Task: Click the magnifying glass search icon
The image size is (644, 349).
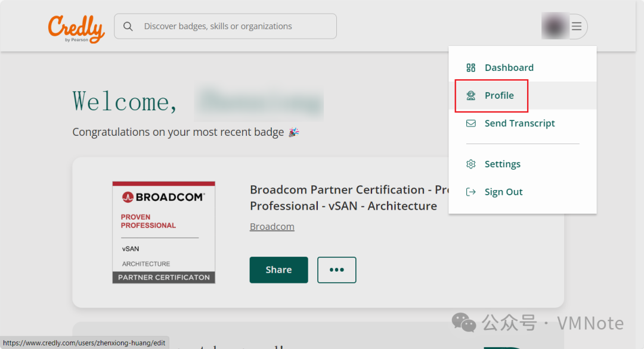Action: [x=128, y=26]
